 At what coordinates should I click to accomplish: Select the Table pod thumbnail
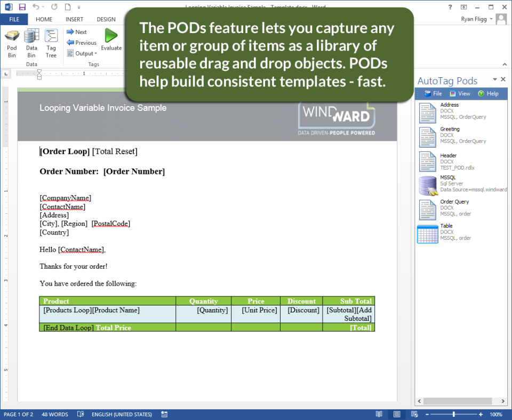pos(427,234)
